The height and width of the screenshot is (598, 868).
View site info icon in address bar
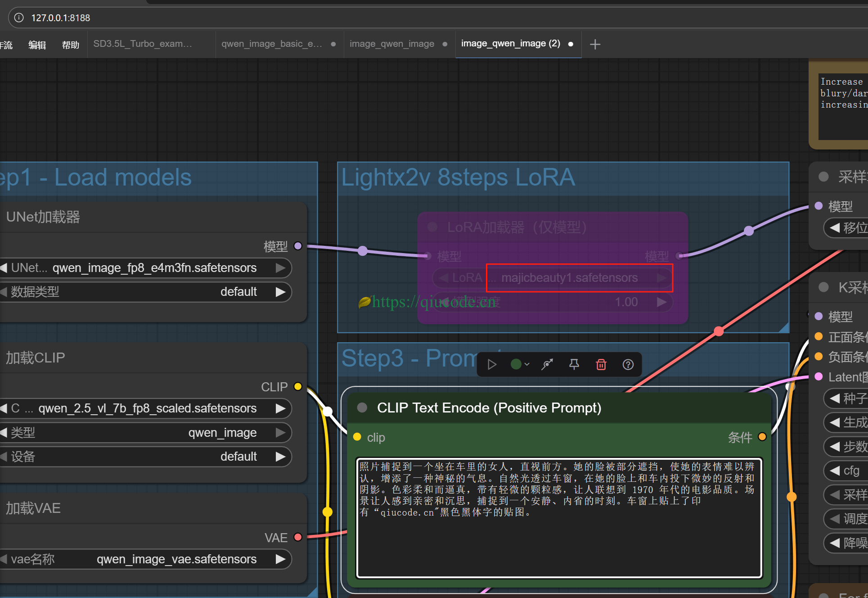click(x=19, y=18)
